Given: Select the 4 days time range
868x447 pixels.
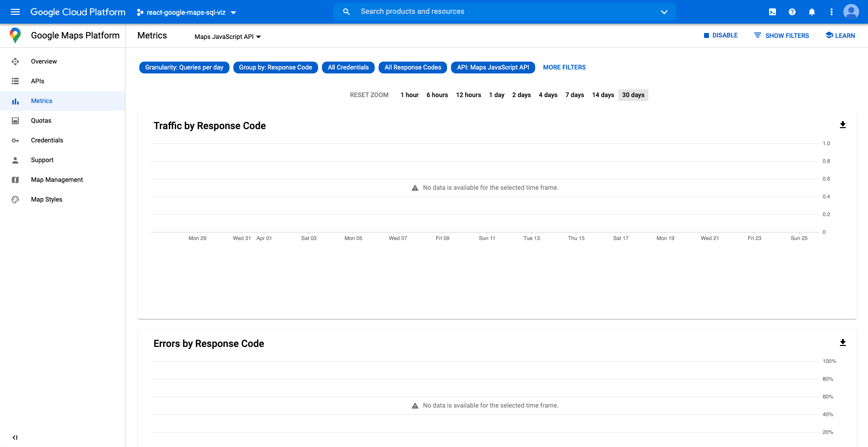Looking at the screenshot, I should pyautogui.click(x=548, y=95).
